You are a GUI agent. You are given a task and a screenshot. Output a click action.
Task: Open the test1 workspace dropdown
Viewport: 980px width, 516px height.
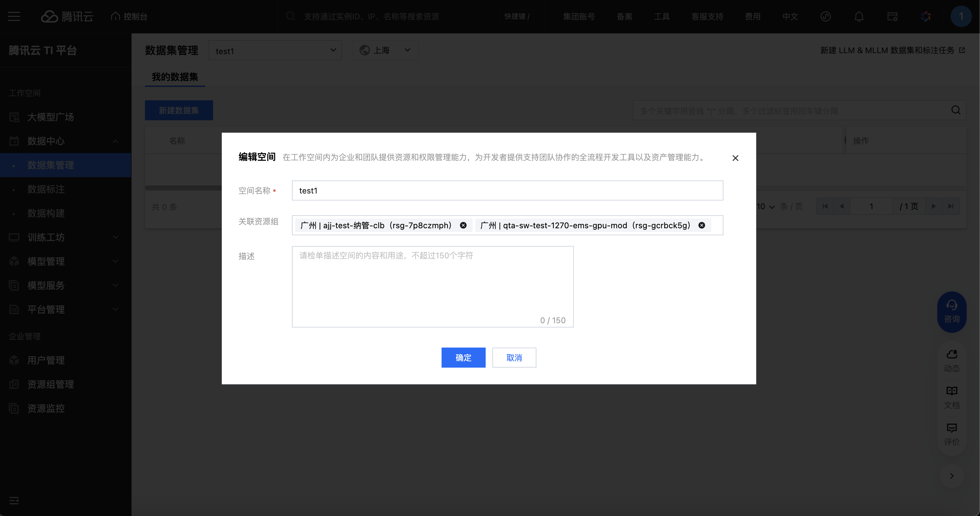[275, 50]
